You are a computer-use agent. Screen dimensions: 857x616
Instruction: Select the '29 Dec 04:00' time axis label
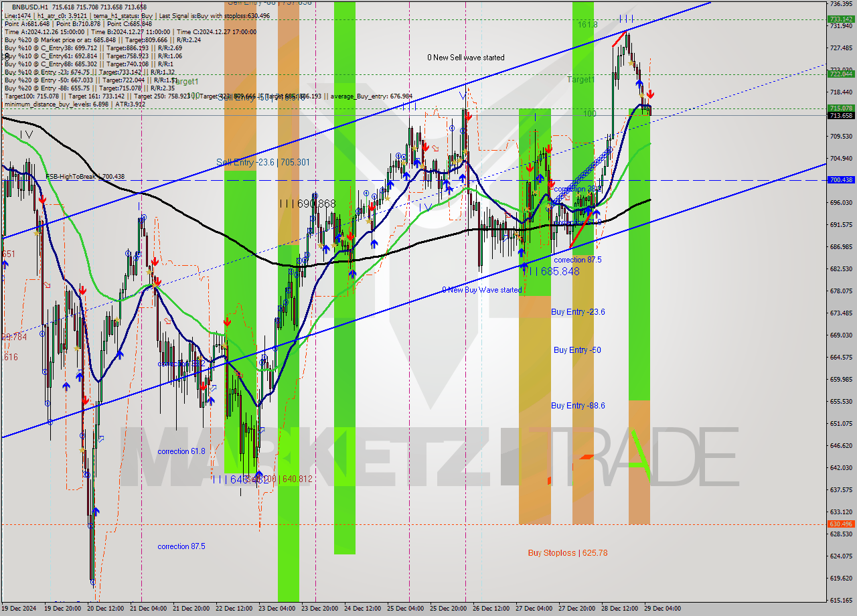click(x=663, y=609)
